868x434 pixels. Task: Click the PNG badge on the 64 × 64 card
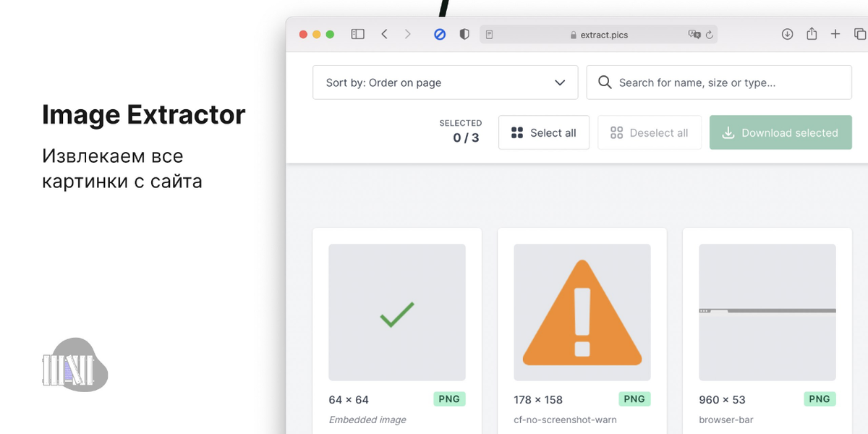(449, 399)
